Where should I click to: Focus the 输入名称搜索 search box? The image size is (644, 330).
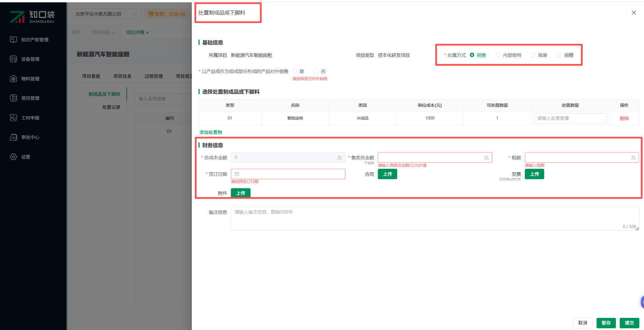[164, 99]
